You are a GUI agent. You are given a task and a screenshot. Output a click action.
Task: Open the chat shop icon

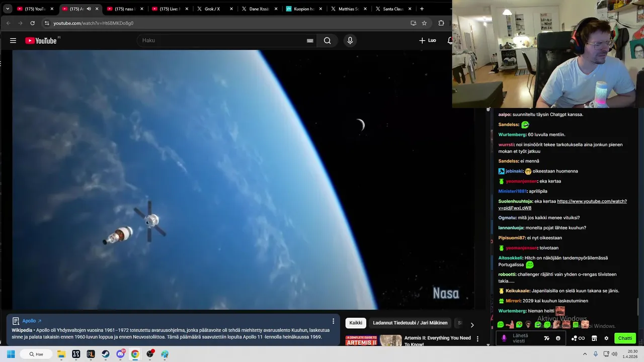(594, 338)
